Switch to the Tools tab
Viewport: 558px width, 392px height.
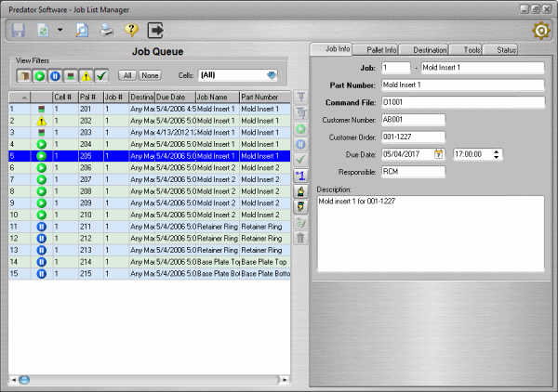(x=472, y=49)
